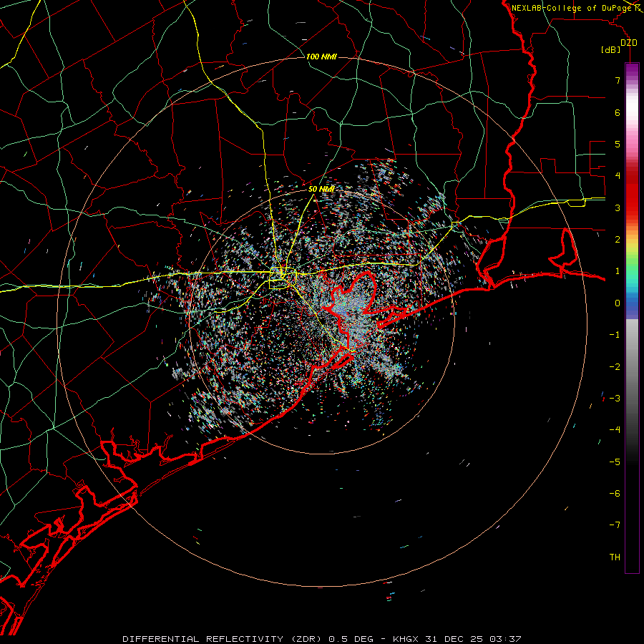Select the 1 dB scale value
Screen dimensions: 644x644
618,270
